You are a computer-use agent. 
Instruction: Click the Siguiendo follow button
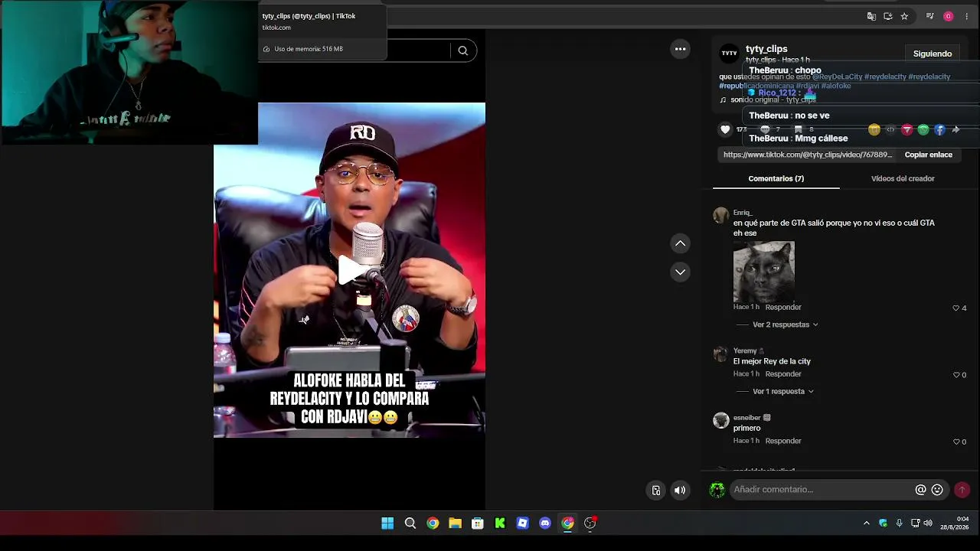coord(933,54)
